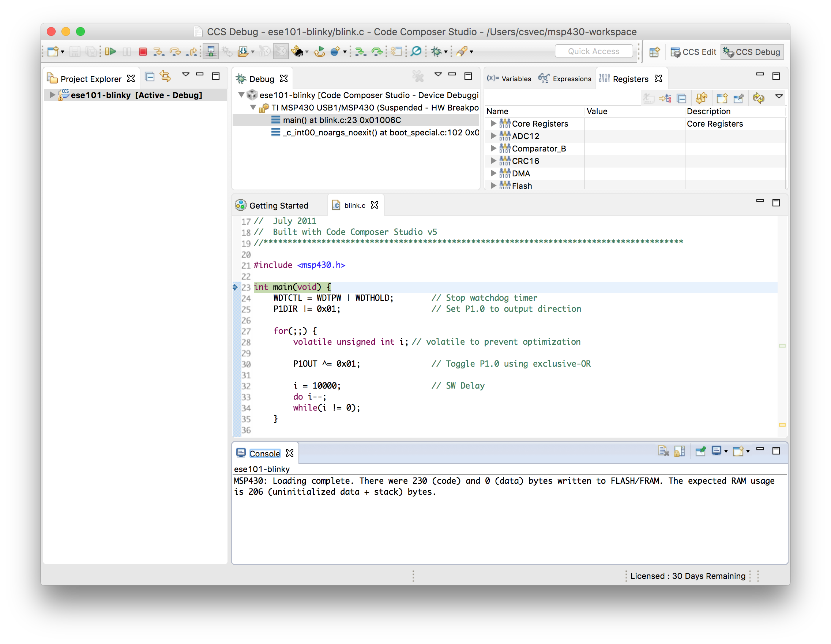Image resolution: width=831 pixels, height=644 pixels.
Task: Click the Reset CPU blue ball icon
Action: pos(335,51)
